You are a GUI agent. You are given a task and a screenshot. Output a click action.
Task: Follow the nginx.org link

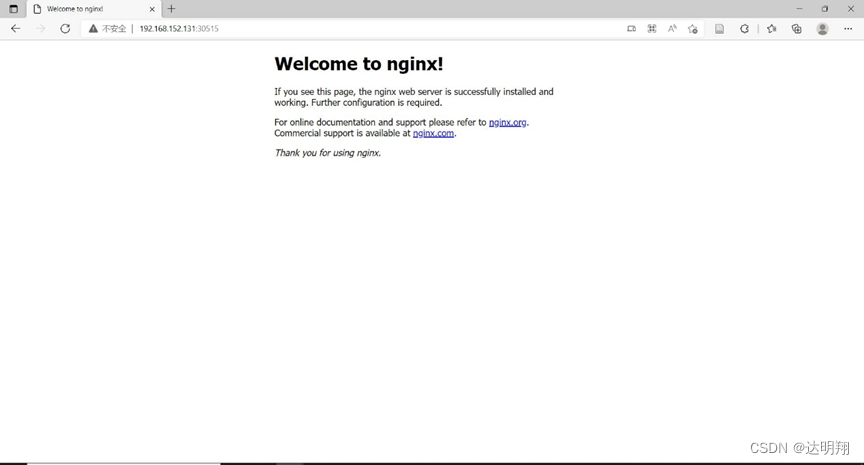(507, 122)
